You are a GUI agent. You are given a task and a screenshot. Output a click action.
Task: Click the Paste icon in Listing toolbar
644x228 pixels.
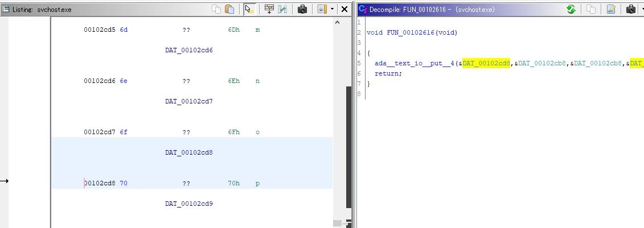229,9
